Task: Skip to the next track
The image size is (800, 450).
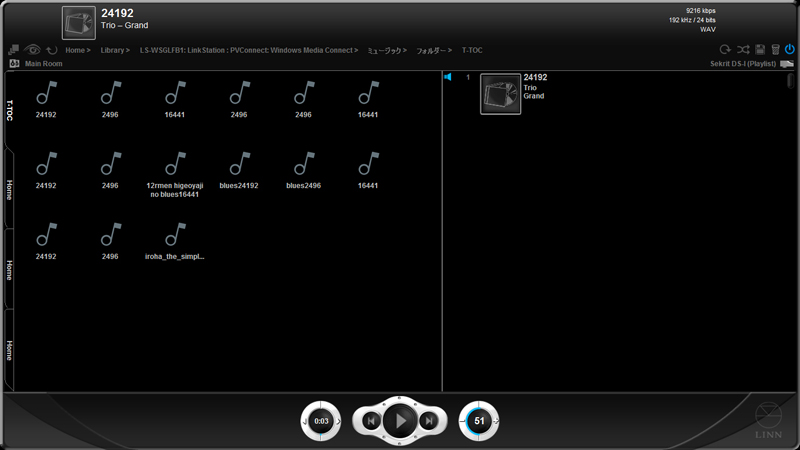Action: tap(429, 421)
